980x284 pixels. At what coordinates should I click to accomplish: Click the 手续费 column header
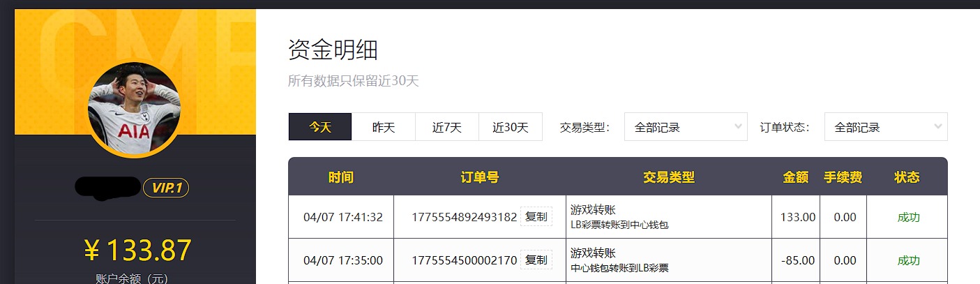pyautogui.click(x=843, y=177)
